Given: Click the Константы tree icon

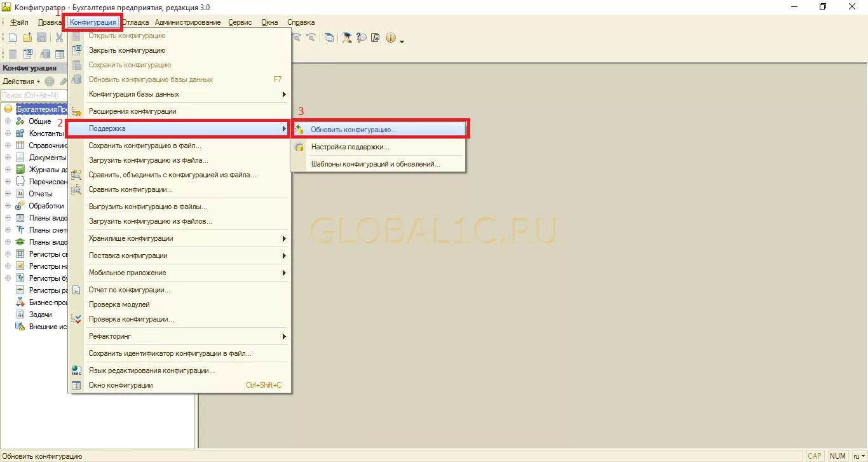Looking at the screenshot, I should (20, 133).
